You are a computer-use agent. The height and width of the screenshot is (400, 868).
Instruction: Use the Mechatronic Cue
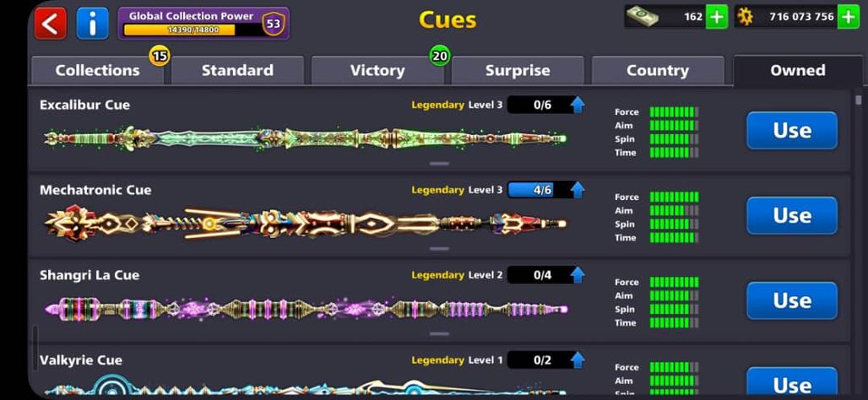[x=792, y=216]
